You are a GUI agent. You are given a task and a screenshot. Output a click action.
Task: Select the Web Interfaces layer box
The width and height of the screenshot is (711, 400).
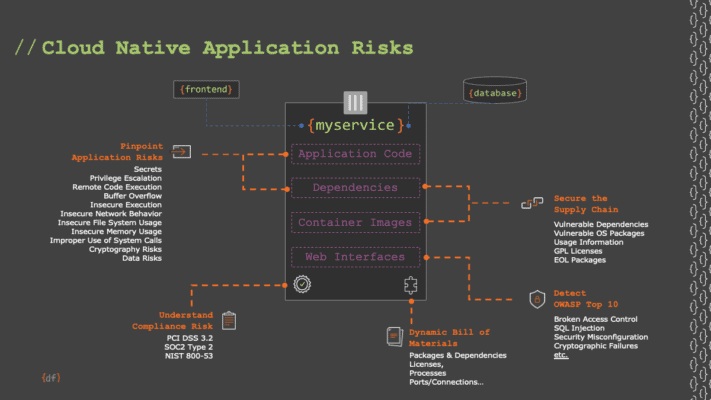pyautogui.click(x=356, y=257)
